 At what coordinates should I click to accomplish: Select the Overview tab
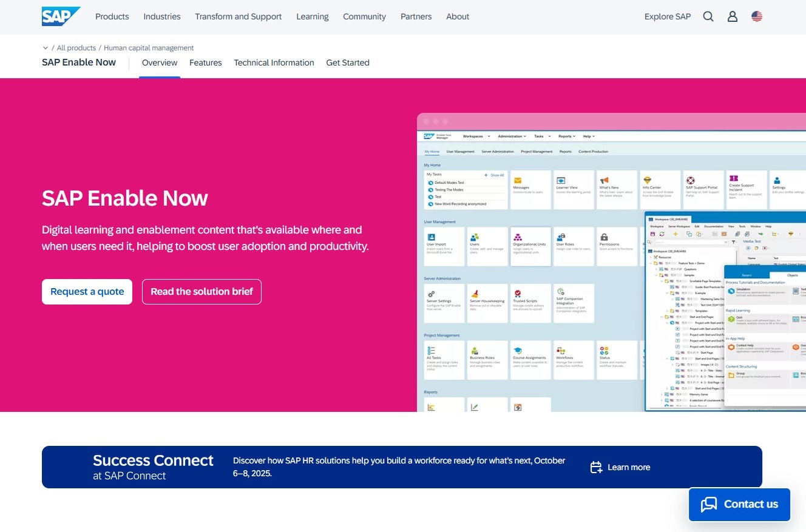pyautogui.click(x=160, y=62)
